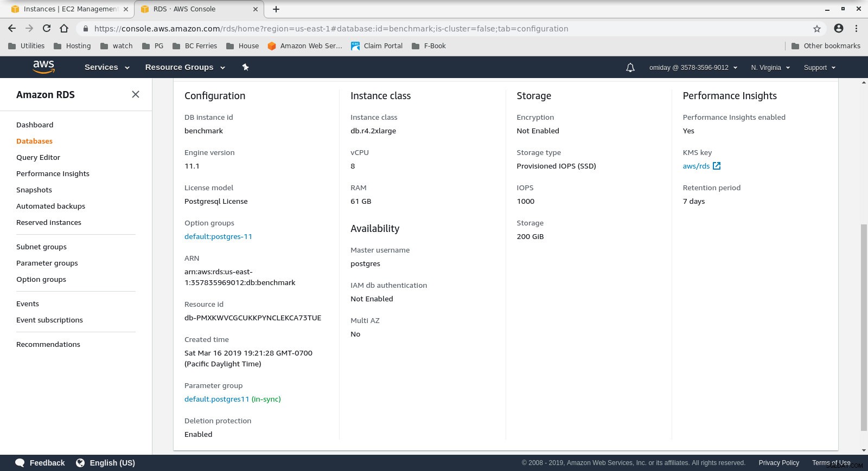Screen dimensions: 868x471
Task: Open Option groups in sidebar
Action: pyautogui.click(x=41, y=279)
